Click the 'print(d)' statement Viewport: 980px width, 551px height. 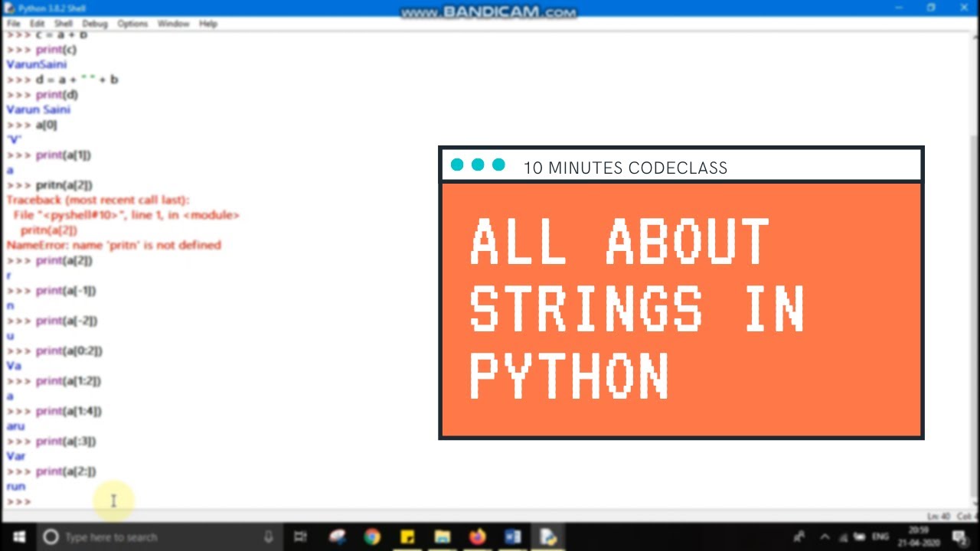coord(57,94)
